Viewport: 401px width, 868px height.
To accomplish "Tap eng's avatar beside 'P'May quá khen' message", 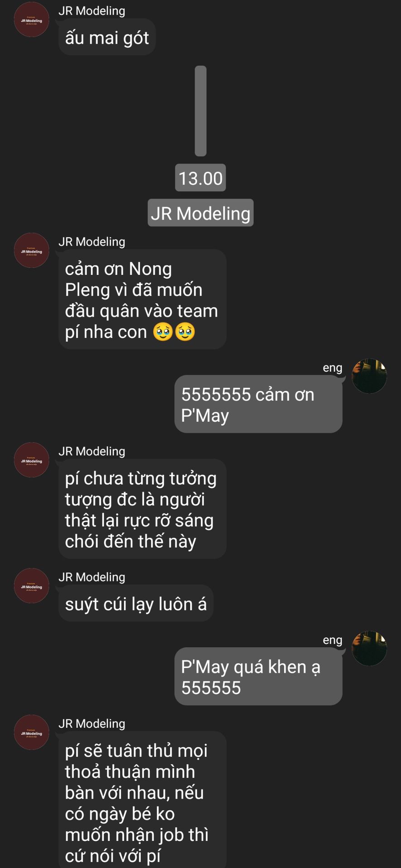I will [369, 648].
